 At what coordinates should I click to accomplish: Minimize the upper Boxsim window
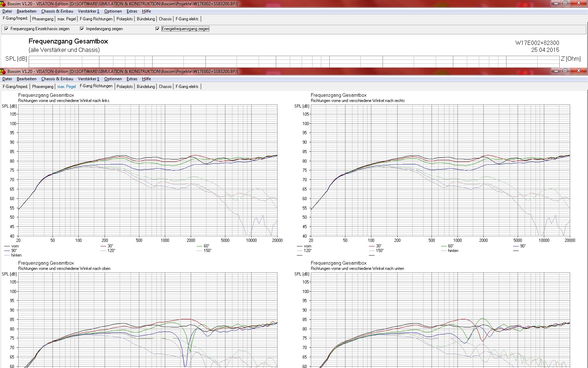click(556, 3)
